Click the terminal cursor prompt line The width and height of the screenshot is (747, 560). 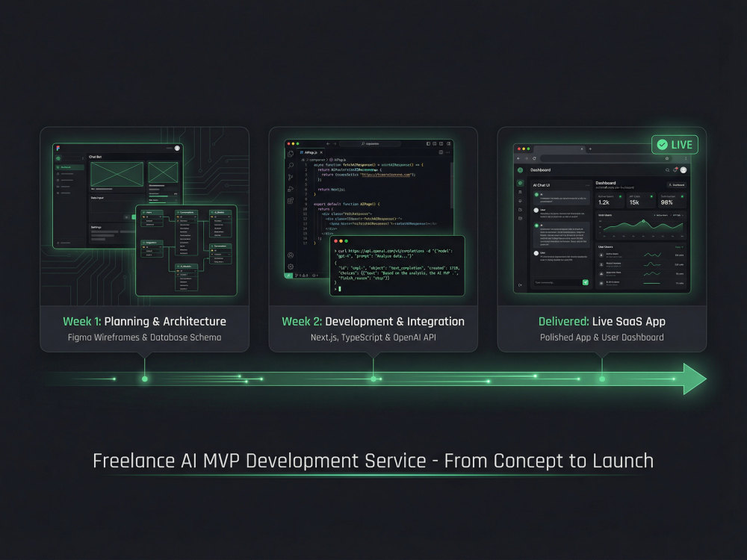338,288
